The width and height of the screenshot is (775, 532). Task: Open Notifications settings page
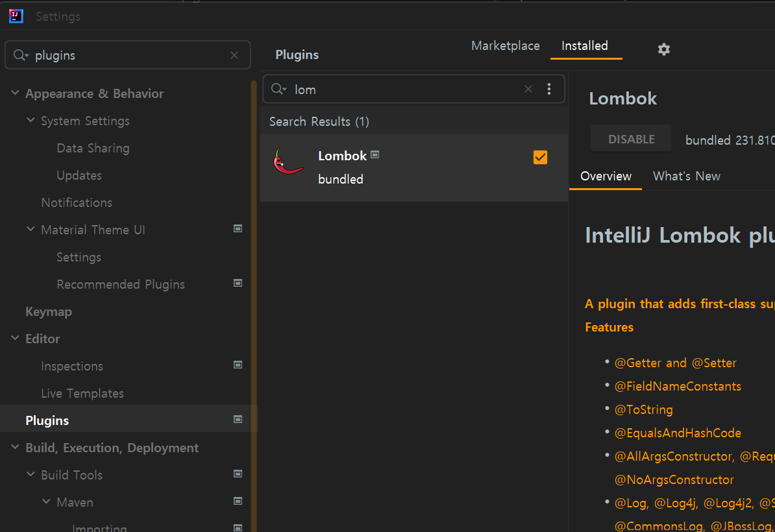coord(77,202)
